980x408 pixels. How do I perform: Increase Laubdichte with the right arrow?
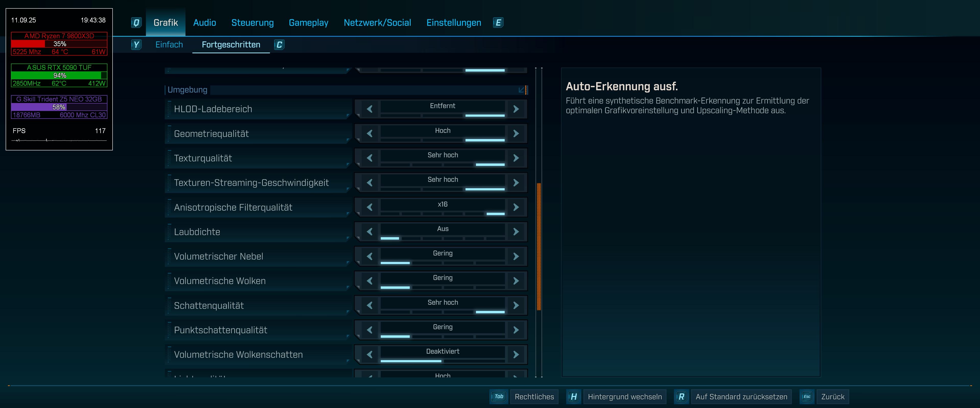(x=516, y=232)
